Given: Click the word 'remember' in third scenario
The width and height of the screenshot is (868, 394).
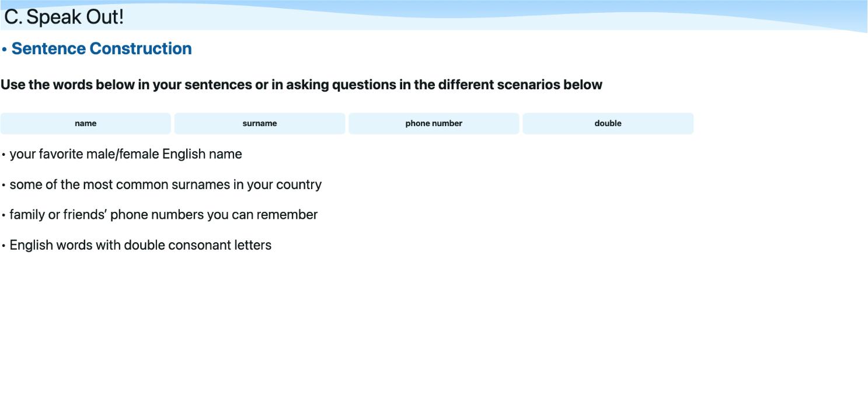Looking at the screenshot, I should (x=287, y=215).
